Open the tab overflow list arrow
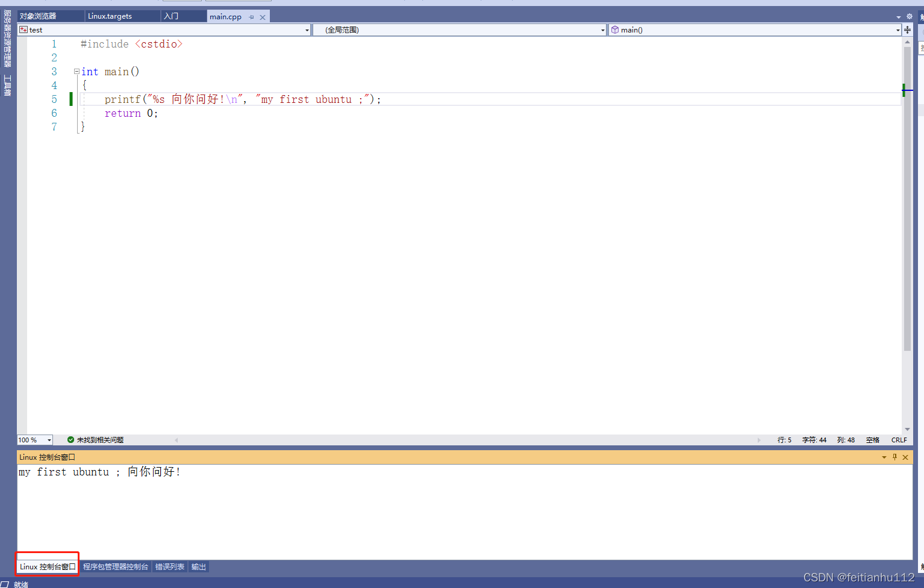Viewport: 924px width, 588px height. click(x=899, y=17)
